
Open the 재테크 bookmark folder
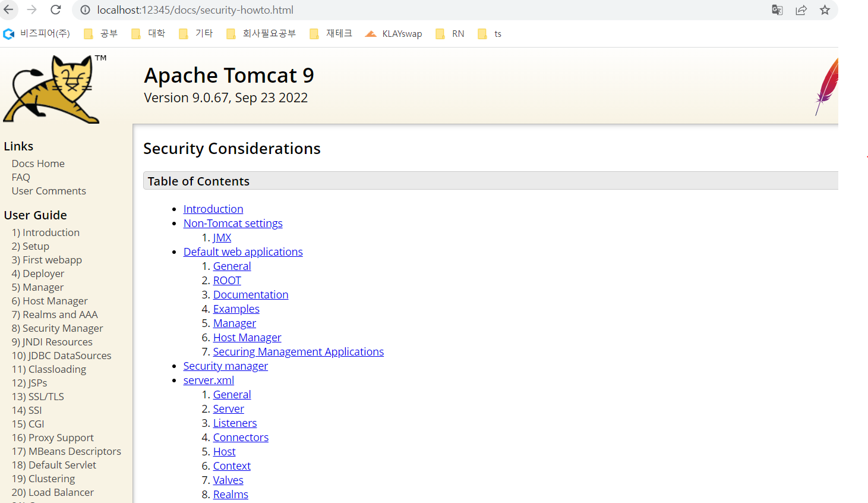332,34
